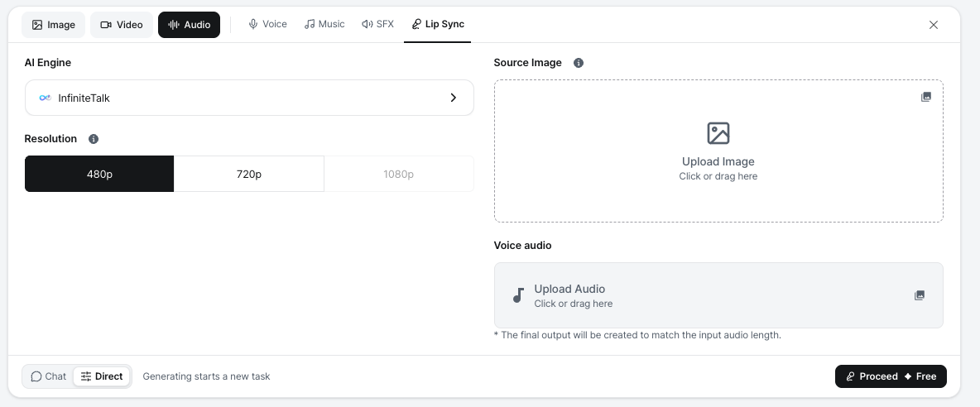
Task: Click the Upload Audio music note icon
Action: click(x=517, y=295)
